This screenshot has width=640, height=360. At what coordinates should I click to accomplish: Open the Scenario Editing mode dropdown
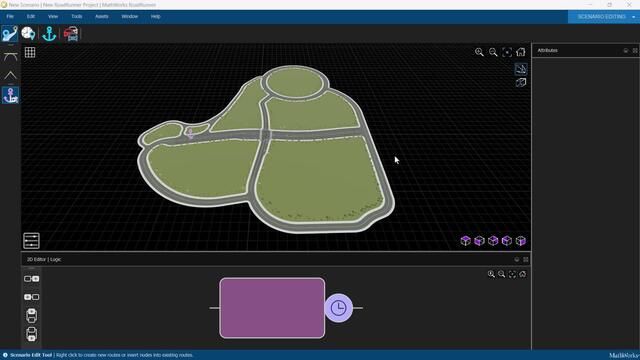pyautogui.click(x=604, y=17)
